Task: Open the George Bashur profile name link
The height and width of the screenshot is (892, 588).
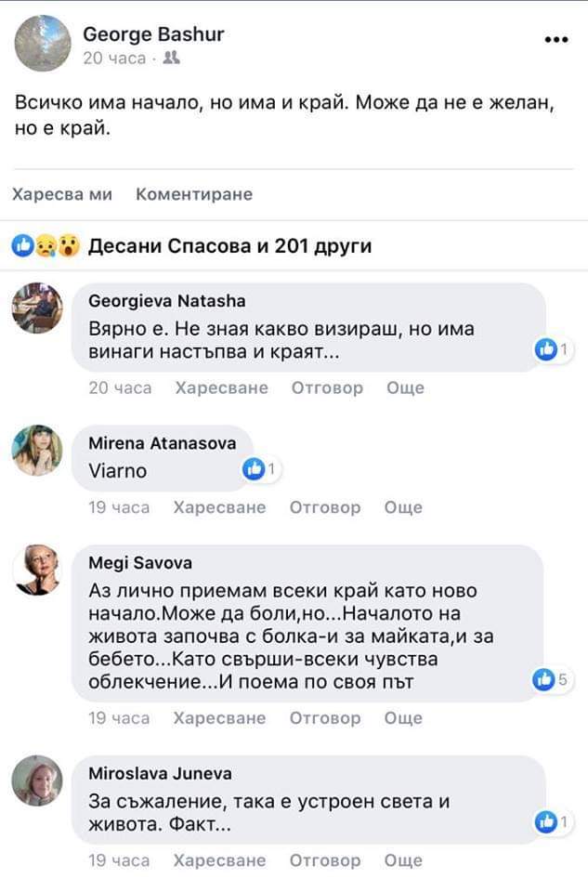Action: click(x=153, y=34)
